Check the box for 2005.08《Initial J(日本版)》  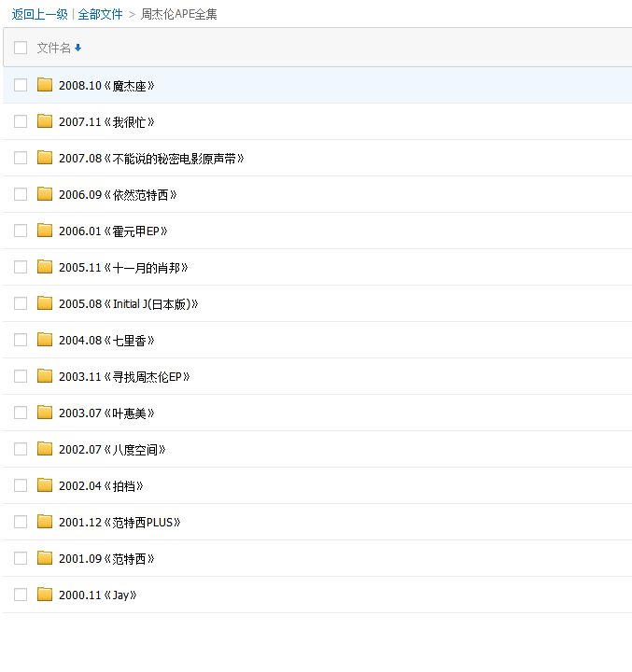coord(21,303)
